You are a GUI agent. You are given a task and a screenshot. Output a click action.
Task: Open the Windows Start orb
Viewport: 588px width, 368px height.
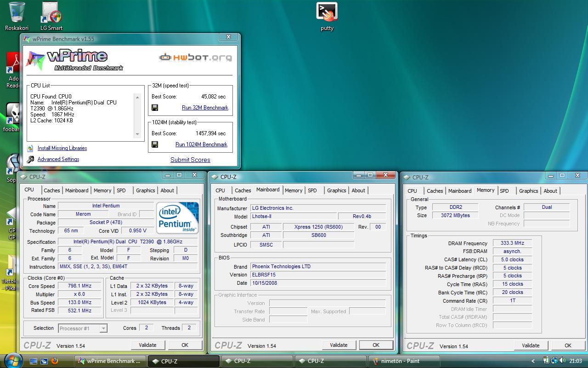pyautogui.click(x=12, y=360)
